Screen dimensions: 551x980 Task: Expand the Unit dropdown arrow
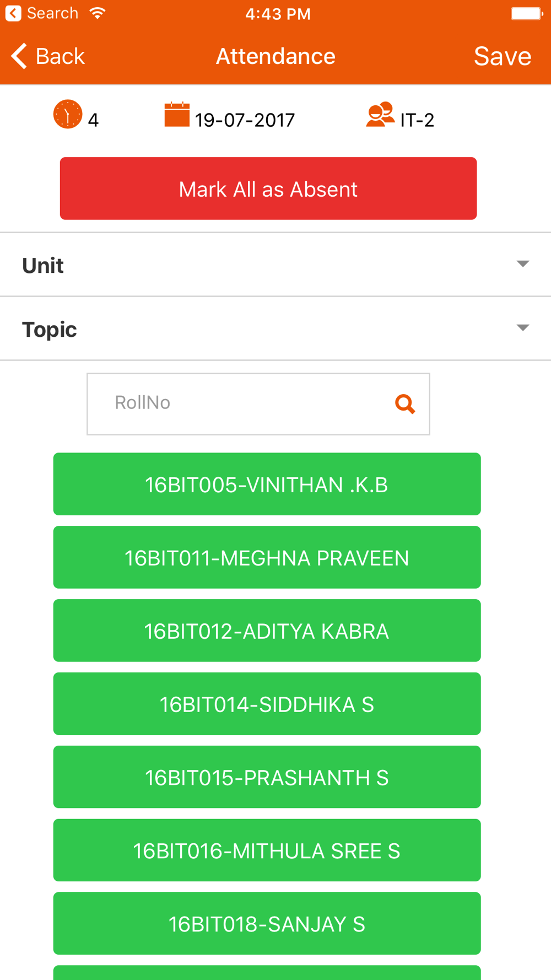pyautogui.click(x=523, y=264)
